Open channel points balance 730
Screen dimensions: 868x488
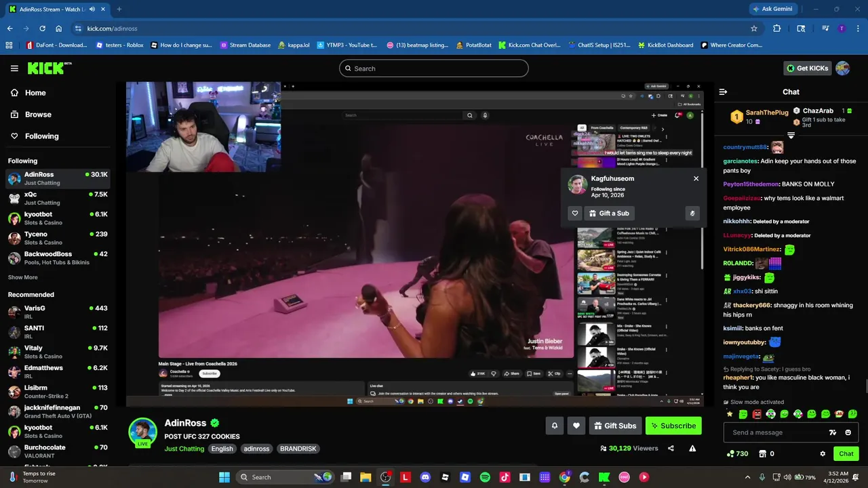click(x=737, y=453)
